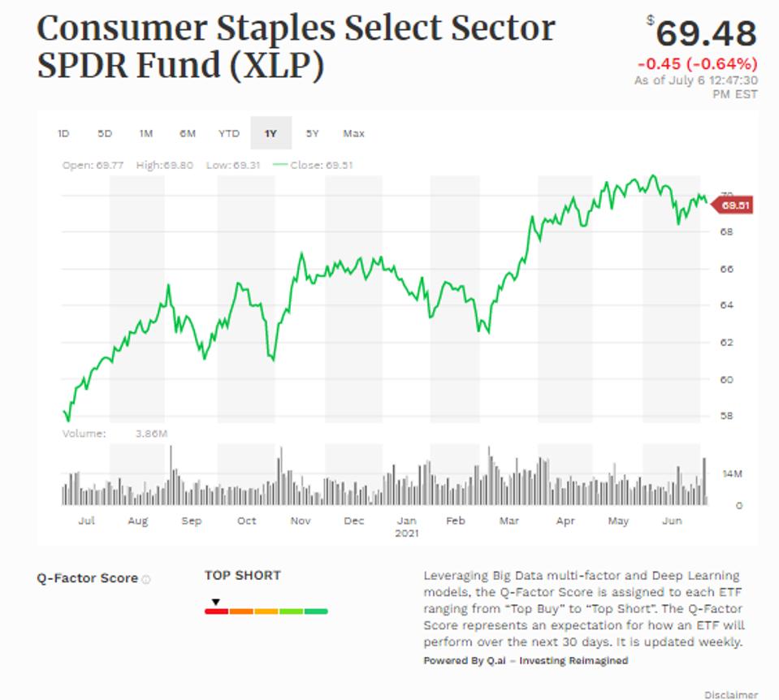This screenshot has width=779, height=700.
Task: Switch to the 1M view
Action: point(145,133)
